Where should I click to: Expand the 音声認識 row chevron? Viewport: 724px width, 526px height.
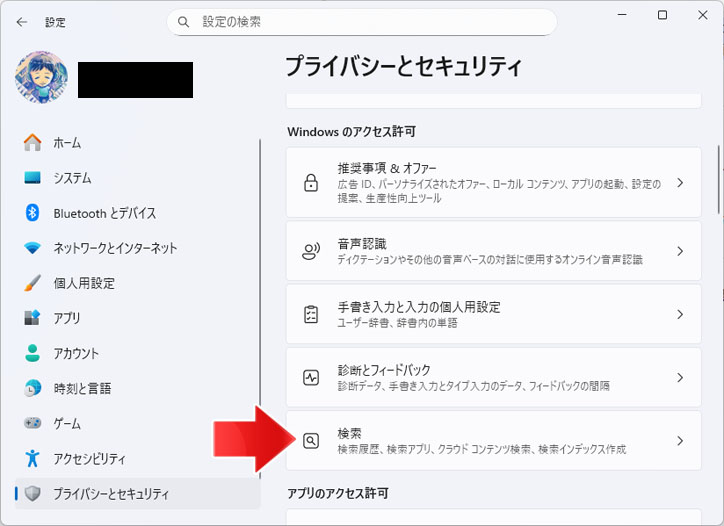point(680,251)
